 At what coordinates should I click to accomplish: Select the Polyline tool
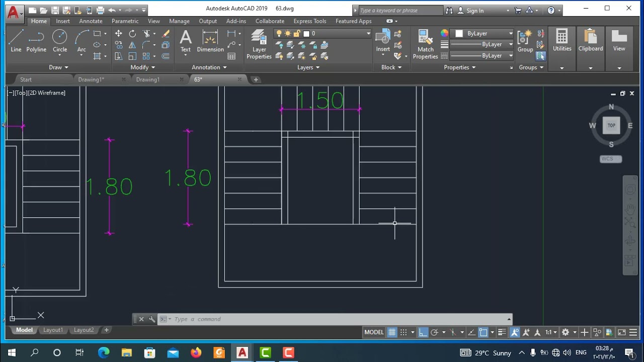(x=36, y=41)
